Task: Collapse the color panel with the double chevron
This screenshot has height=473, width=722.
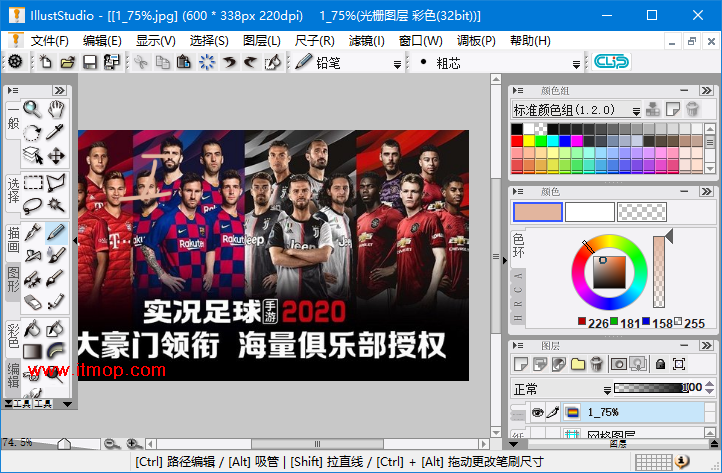Action: click(706, 191)
